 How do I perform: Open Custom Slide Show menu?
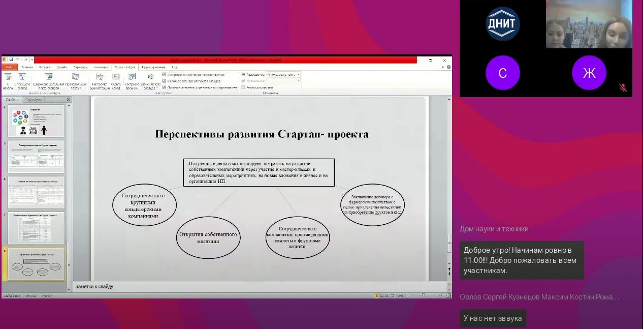click(76, 81)
